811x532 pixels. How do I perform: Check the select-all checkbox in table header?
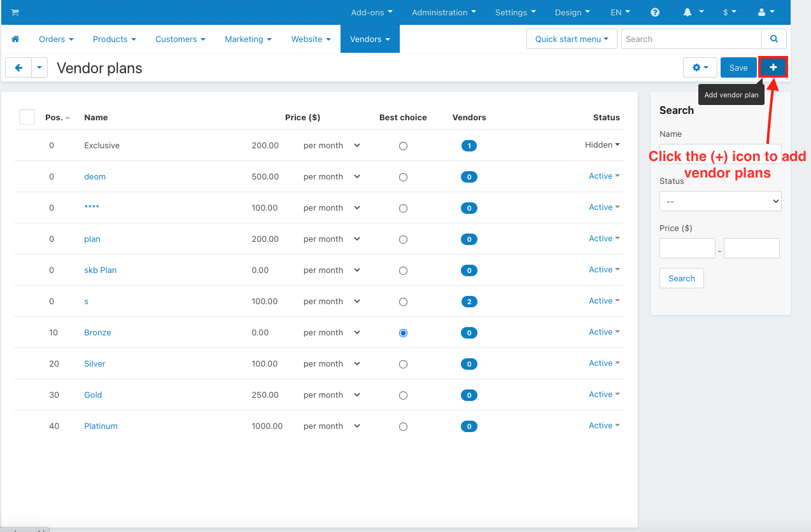(27, 117)
